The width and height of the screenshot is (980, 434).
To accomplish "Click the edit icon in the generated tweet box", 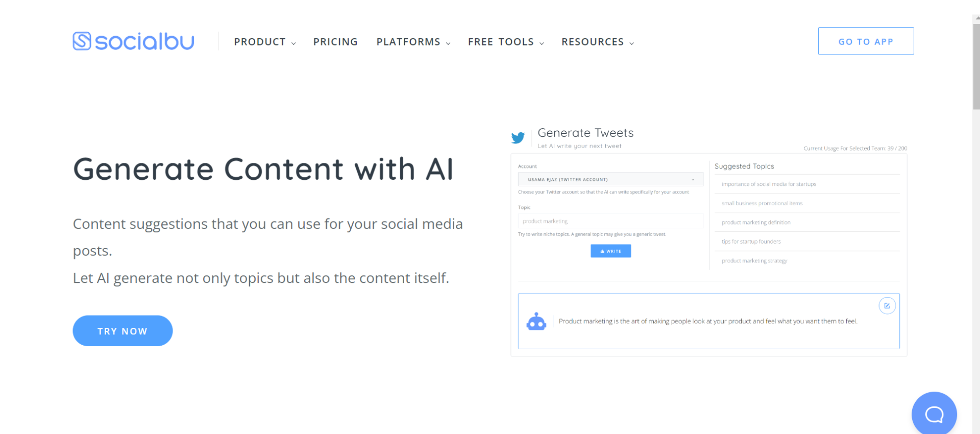I will pyautogui.click(x=887, y=306).
